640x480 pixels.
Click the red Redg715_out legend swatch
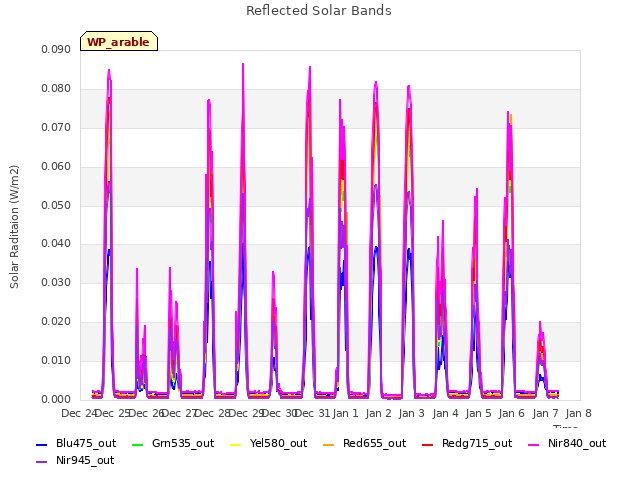click(x=427, y=444)
